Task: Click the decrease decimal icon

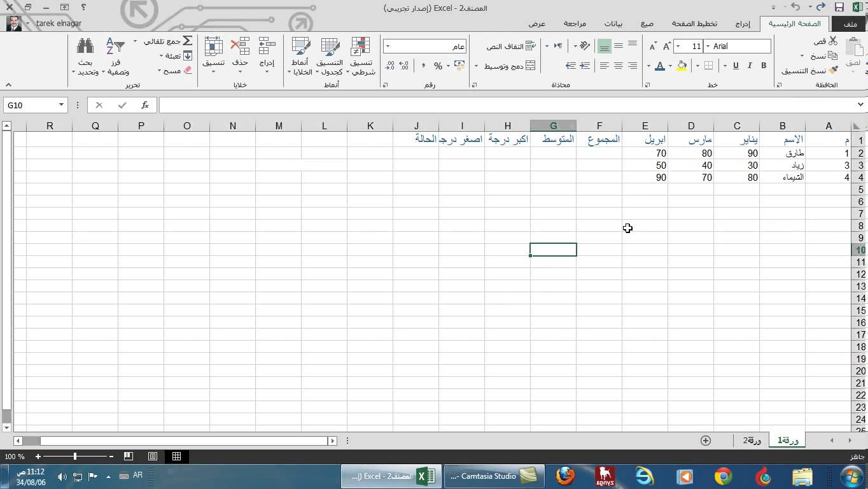Action: tap(389, 66)
